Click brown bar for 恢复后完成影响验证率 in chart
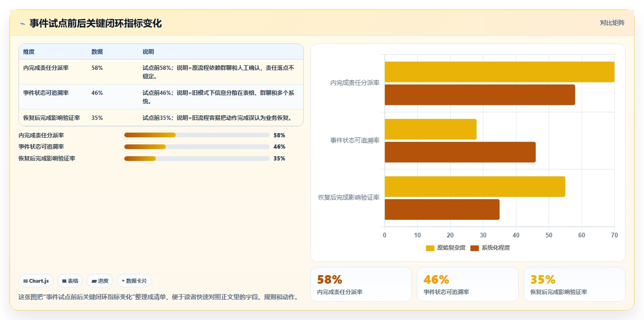Viewport: 644px width, 320px height. (442, 210)
